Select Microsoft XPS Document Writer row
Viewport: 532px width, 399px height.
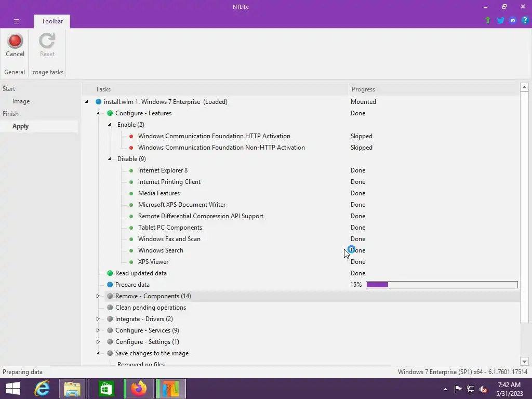(x=181, y=205)
